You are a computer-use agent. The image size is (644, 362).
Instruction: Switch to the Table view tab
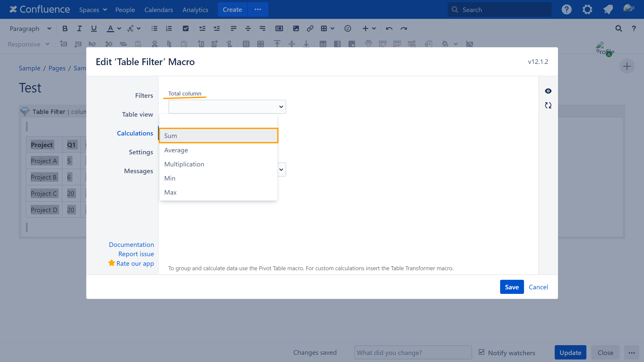(x=137, y=114)
